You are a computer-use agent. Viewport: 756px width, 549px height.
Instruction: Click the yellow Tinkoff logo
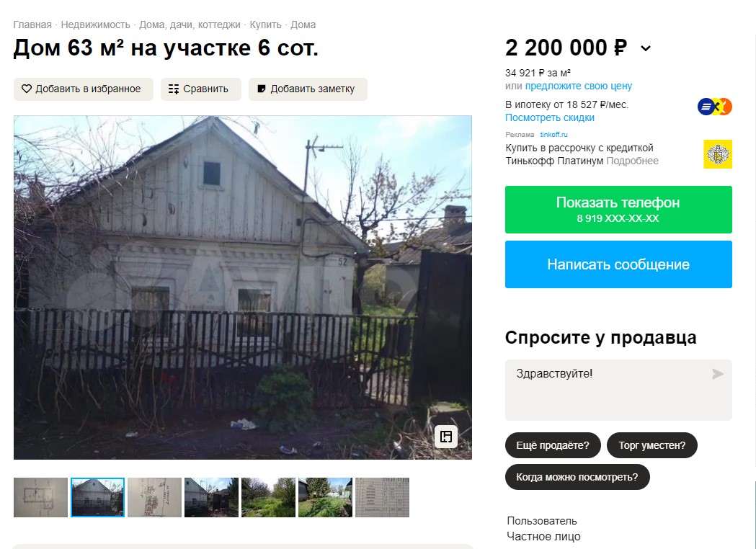(717, 154)
